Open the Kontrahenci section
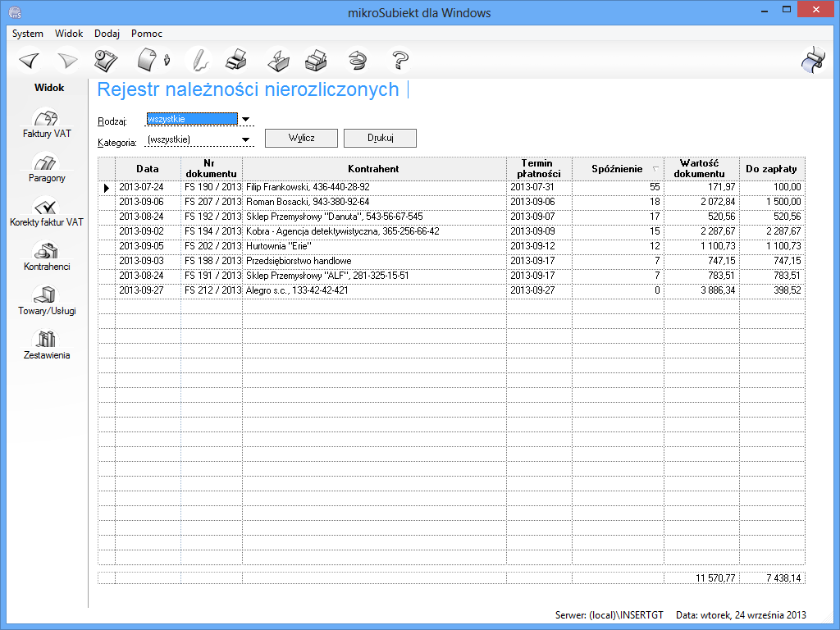The height and width of the screenshot is (630, 840). [x=46, y=258]
